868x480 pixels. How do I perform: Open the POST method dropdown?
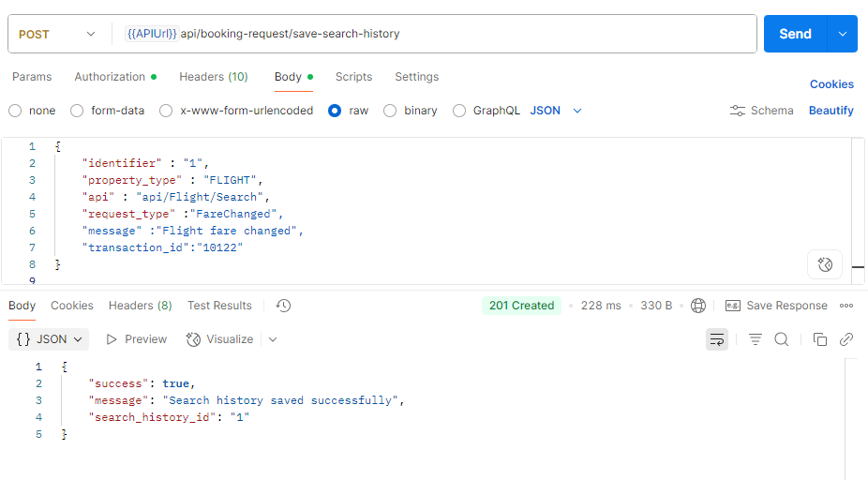[58, 34]
